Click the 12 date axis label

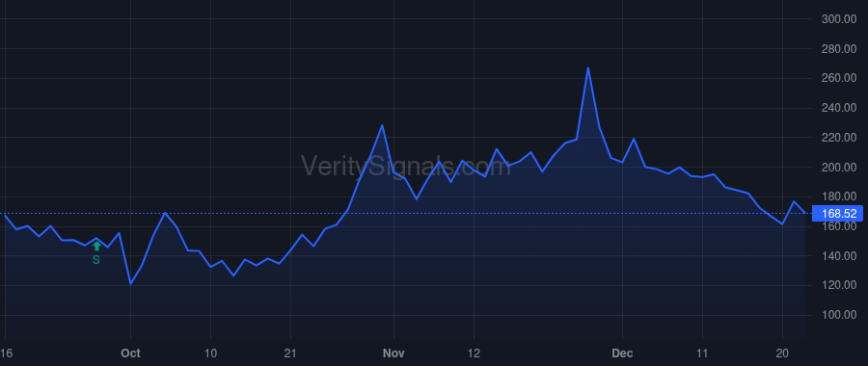pyautogui.click(x=474, y=353)
